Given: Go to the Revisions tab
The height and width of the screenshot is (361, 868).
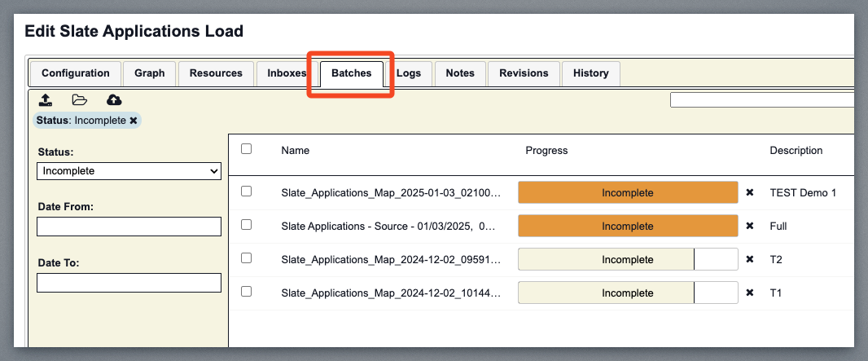Looking at the screenshot, I should (x=524, y=73).
